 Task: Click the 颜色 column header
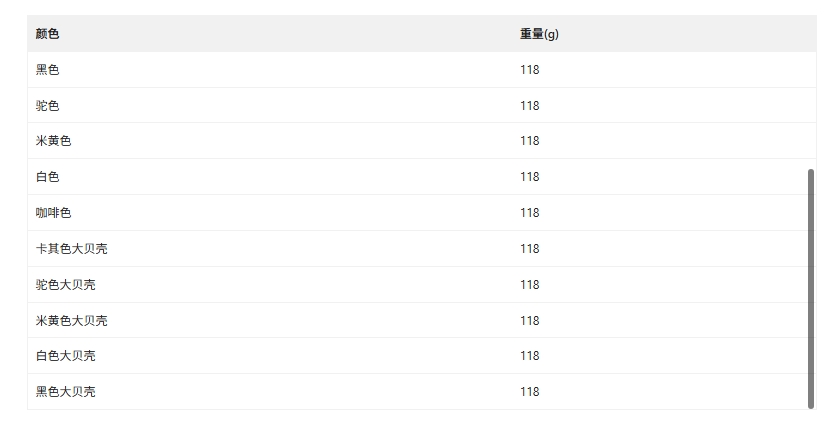click(47, 34)
